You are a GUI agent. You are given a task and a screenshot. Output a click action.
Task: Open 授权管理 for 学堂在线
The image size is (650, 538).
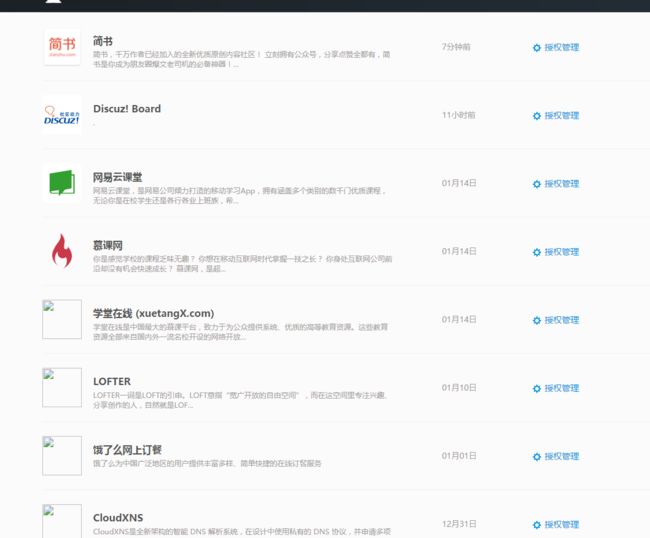[x=555, y=320]
